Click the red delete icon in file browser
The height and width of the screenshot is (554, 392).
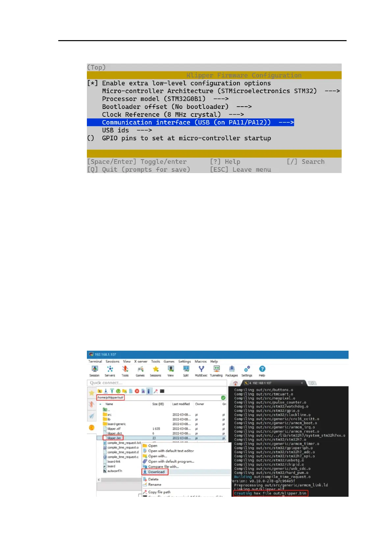(137, 391)
